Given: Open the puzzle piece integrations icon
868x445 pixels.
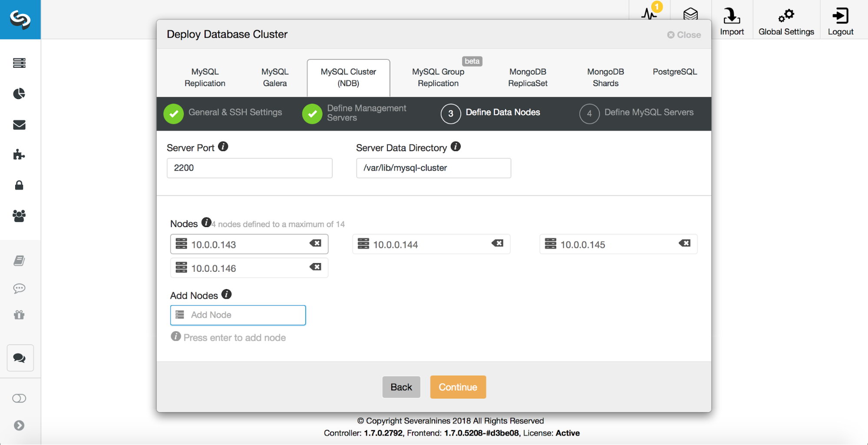Looking at the screenshot, I should [19, 155].
